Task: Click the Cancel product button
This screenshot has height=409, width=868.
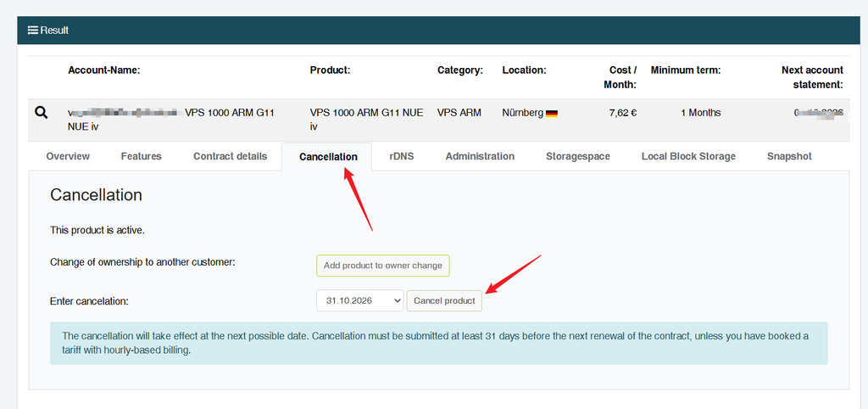Action: point(444,300)
